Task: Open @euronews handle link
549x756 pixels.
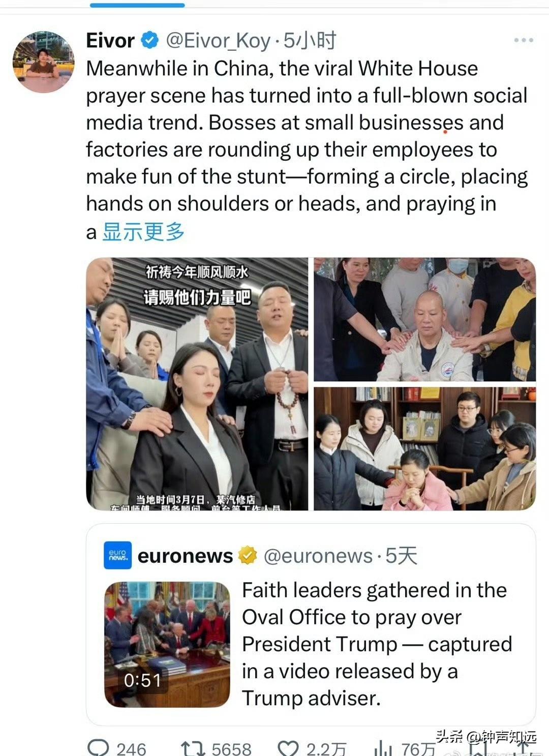Action: coord(318,556)
